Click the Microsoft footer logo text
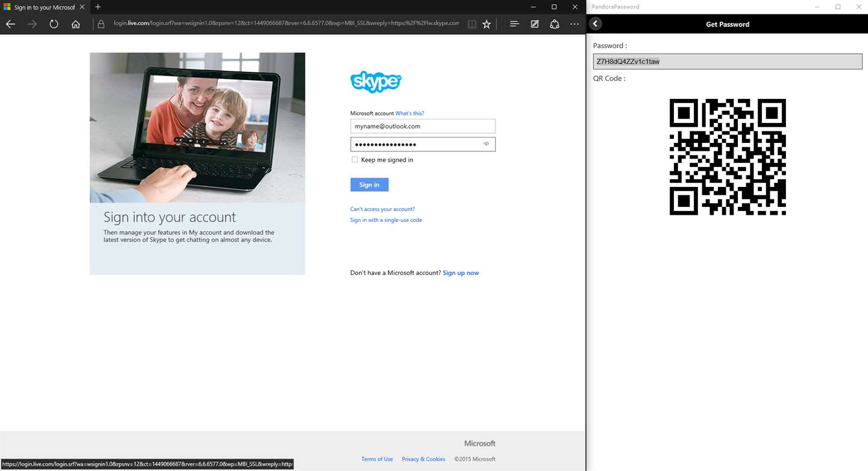Screen dimensions: 868x471 coord(480,443)
